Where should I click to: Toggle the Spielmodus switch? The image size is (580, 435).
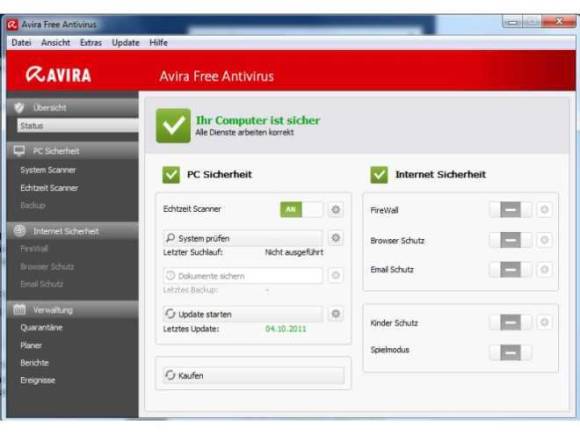(510, 353)
